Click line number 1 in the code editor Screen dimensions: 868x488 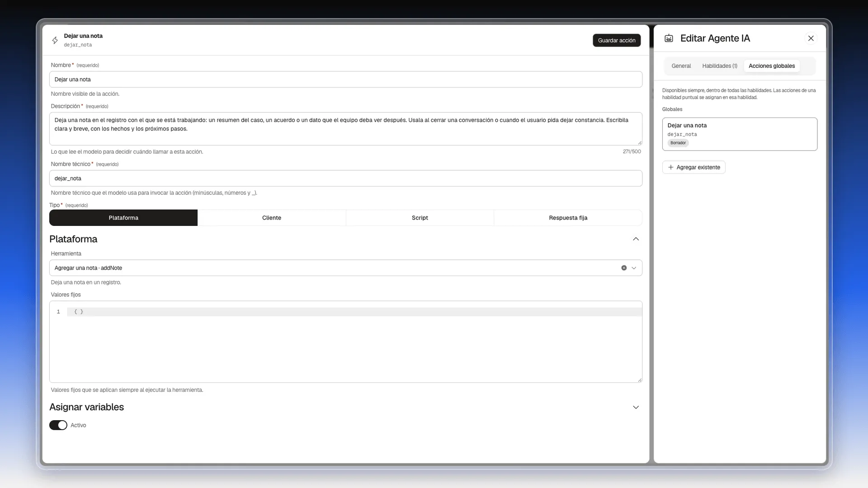(x=58, y=312)
